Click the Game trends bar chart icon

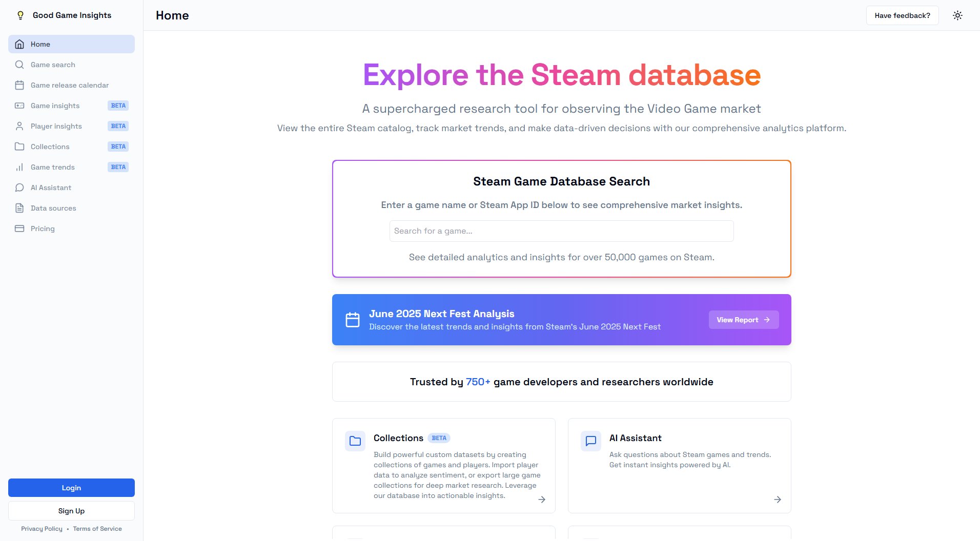19,167
